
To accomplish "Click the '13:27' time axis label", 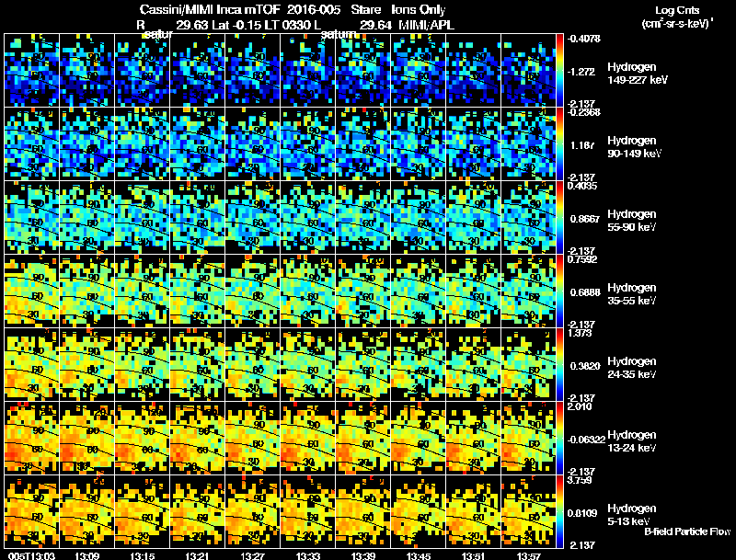I will (x=252, y=555).
